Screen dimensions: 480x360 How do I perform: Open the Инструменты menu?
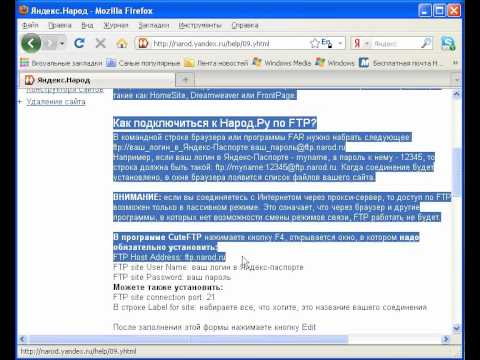click(200, 25)
